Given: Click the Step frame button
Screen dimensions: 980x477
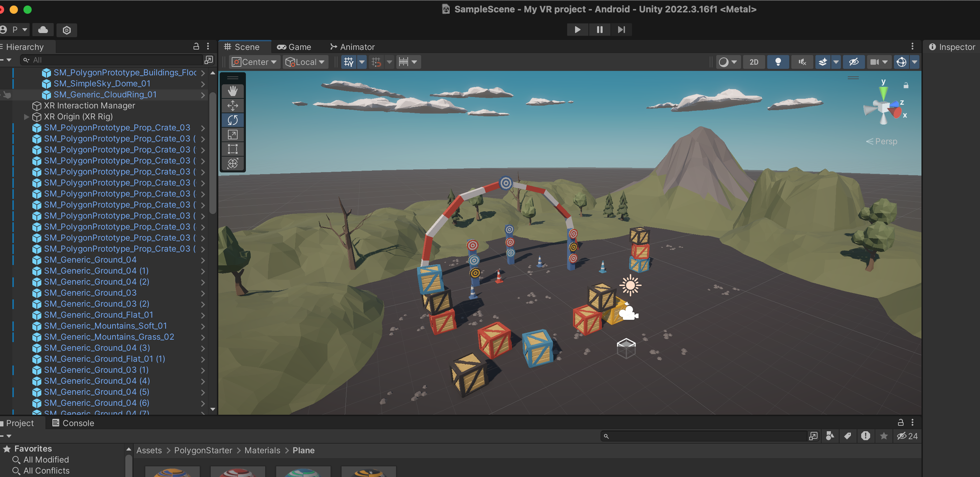Looking at the screenshot, I should (x=621, y=30).
